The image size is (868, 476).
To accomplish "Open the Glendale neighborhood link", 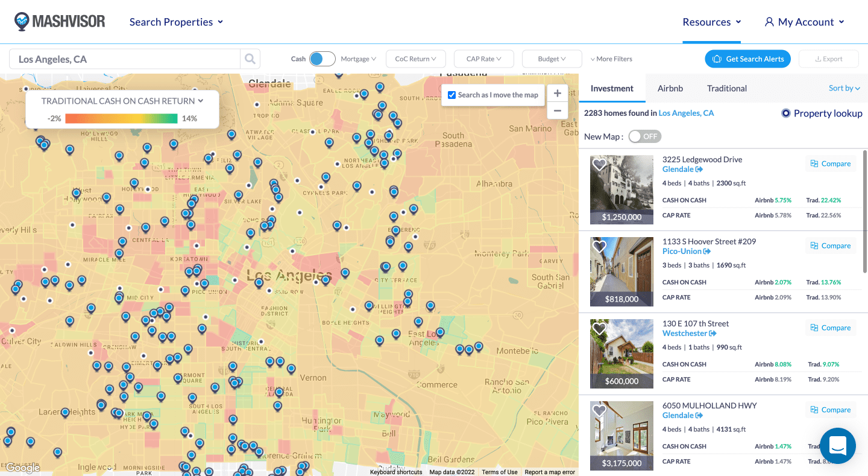I will click(x=678, y=169).
